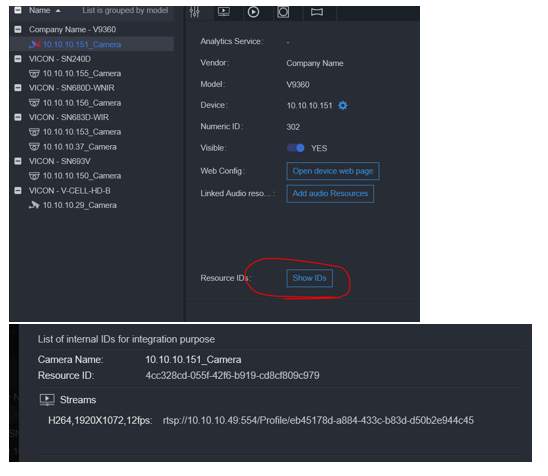Click the Open device web page button

tap(333, 171)
